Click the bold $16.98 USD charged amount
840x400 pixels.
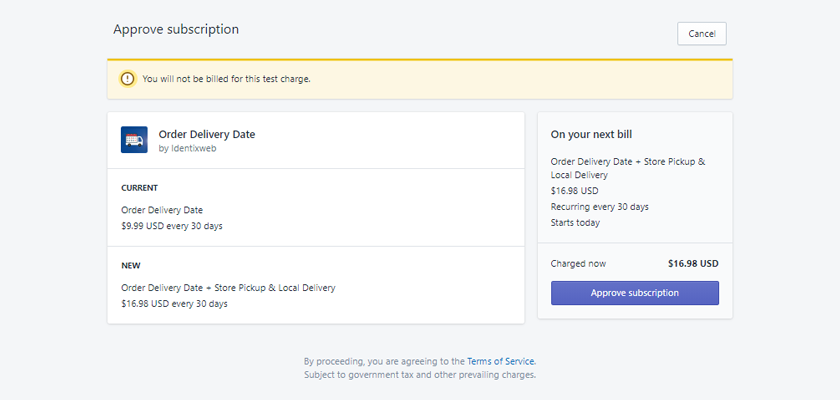coord(693,264)
